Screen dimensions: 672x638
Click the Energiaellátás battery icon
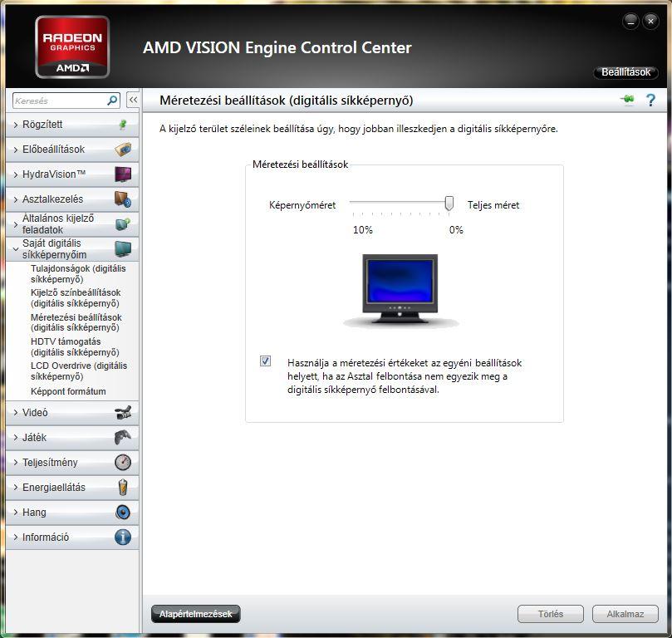123,487
